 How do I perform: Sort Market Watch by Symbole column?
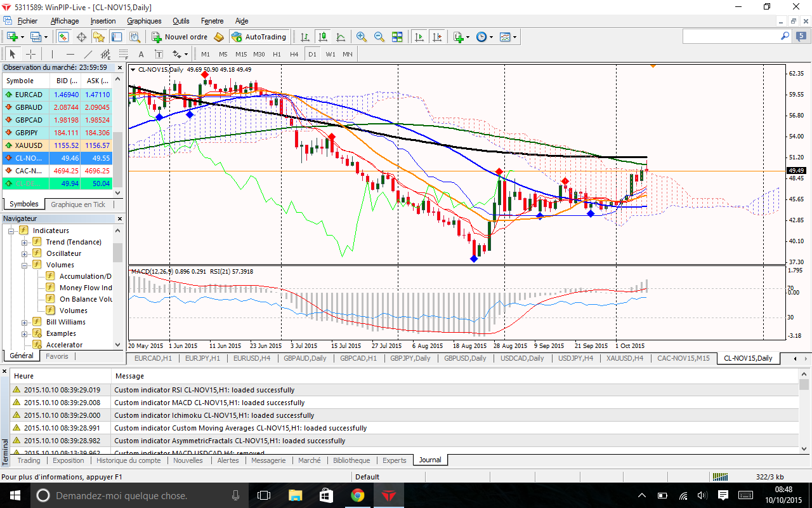27,81
